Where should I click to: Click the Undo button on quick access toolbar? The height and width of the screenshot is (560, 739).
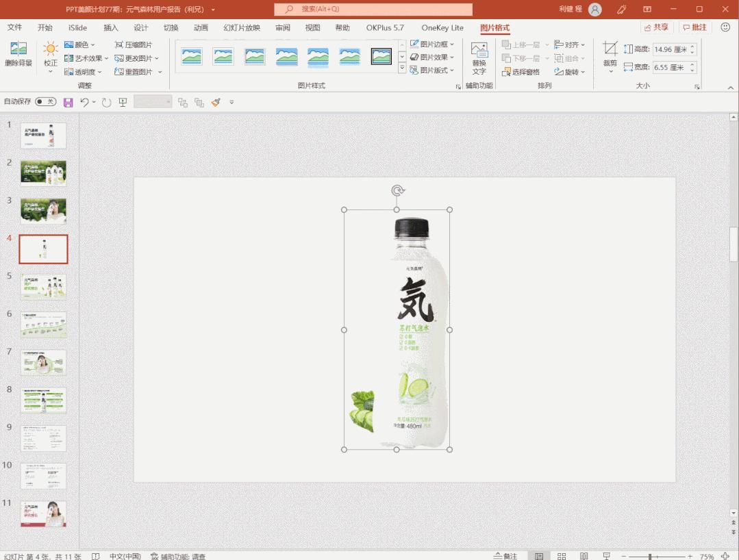[83, 101]
